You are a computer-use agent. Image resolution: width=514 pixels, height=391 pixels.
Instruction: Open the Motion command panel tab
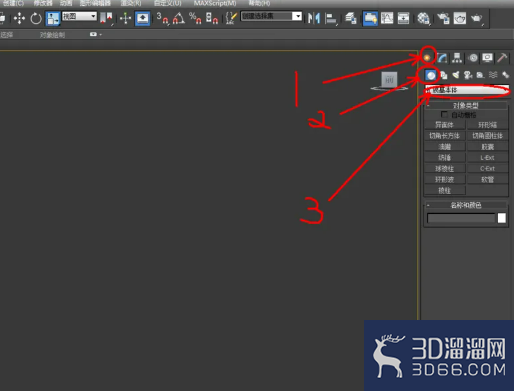pos(473,58)
